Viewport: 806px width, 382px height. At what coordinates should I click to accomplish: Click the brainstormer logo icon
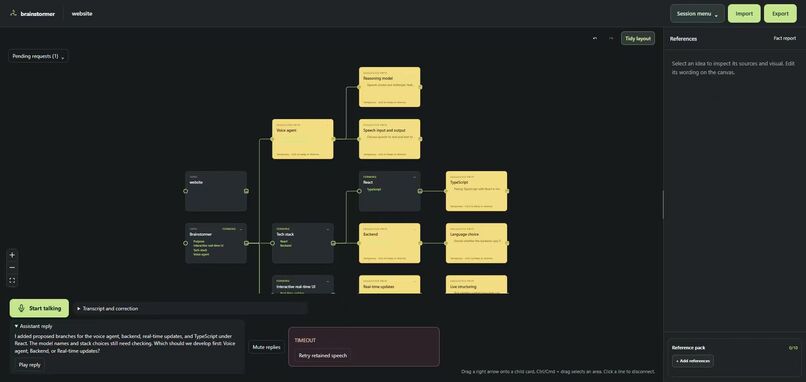[13, 13]
